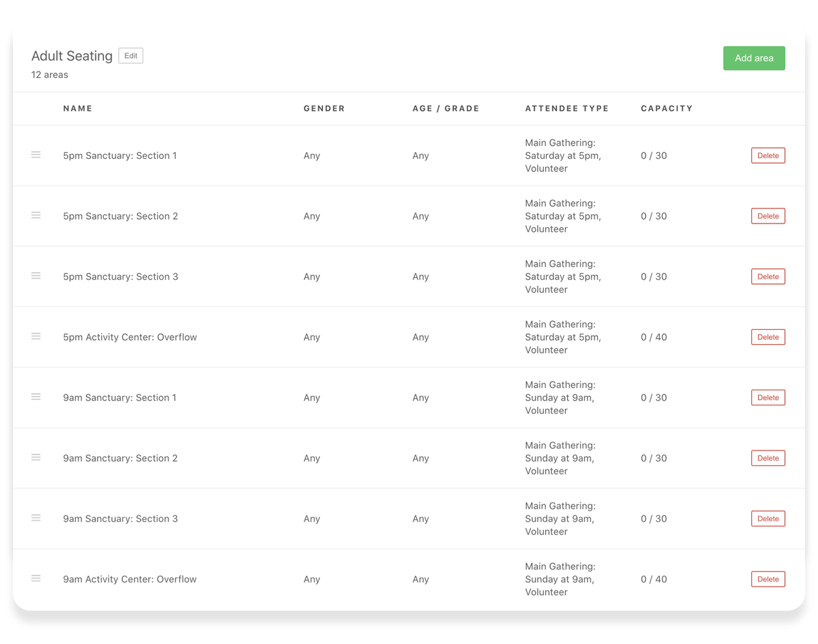Click the CAPACITY column header
The width and height of the screenshot is (818, 644).
[666, 108]
